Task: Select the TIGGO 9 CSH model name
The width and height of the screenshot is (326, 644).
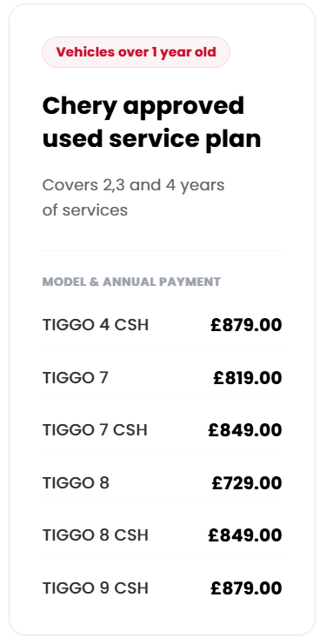Action: click(96, 588)
